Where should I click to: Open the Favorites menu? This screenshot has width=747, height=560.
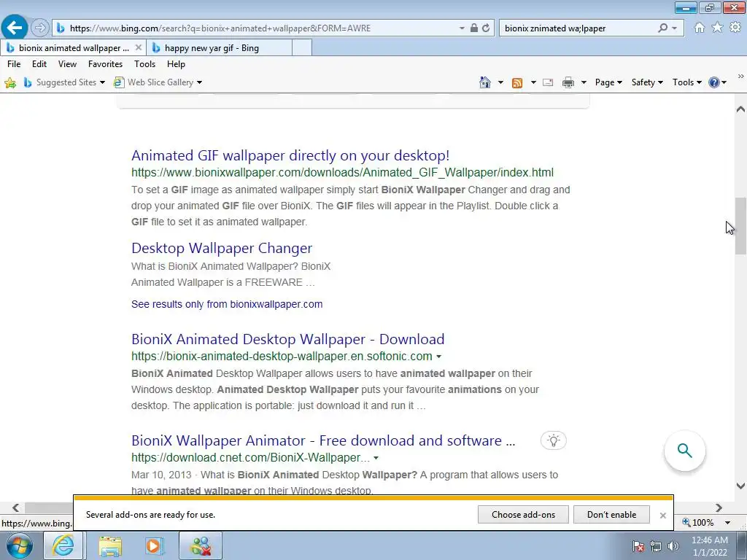pos(105,64)
